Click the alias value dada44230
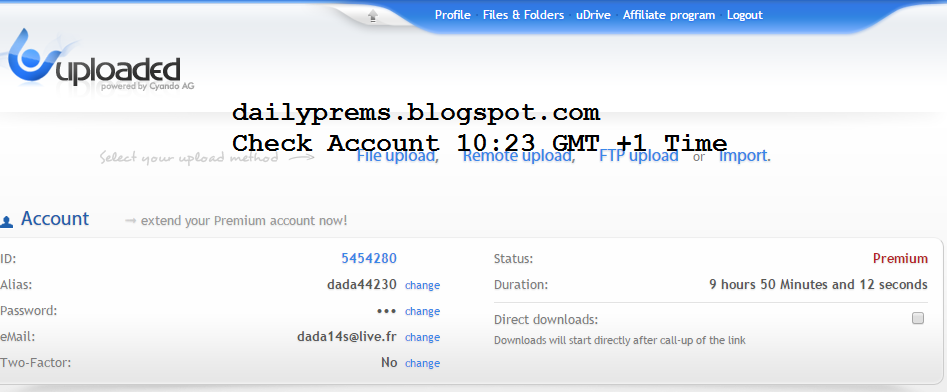947x392 pixels. point(362,284)
